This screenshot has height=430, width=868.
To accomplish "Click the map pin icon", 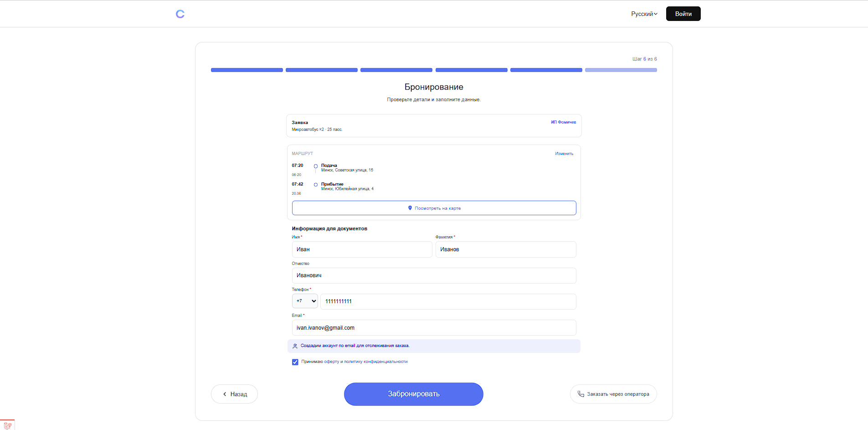I will 410,208.
